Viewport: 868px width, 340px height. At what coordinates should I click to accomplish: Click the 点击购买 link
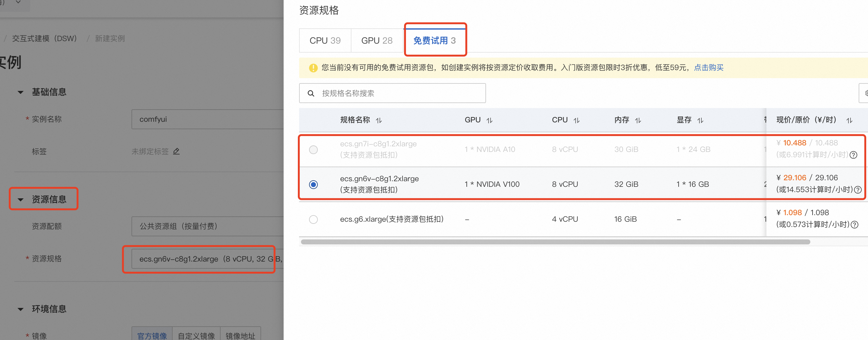(708, 68)
